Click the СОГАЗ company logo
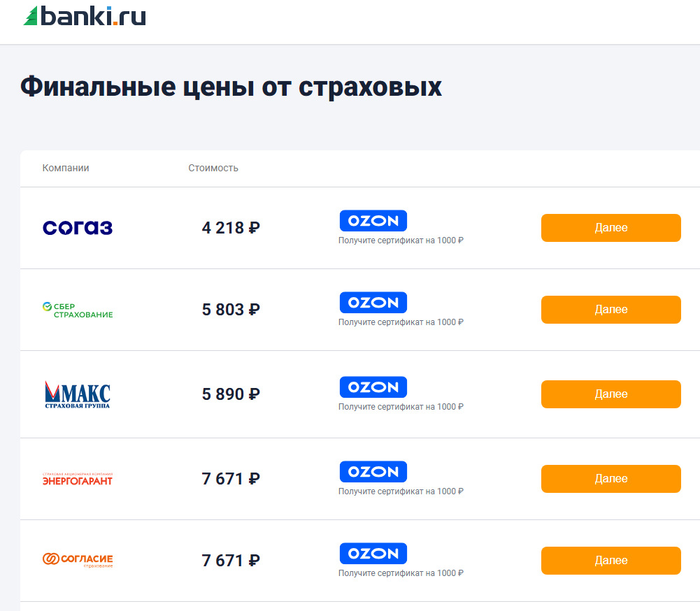 tap(78, 228)
